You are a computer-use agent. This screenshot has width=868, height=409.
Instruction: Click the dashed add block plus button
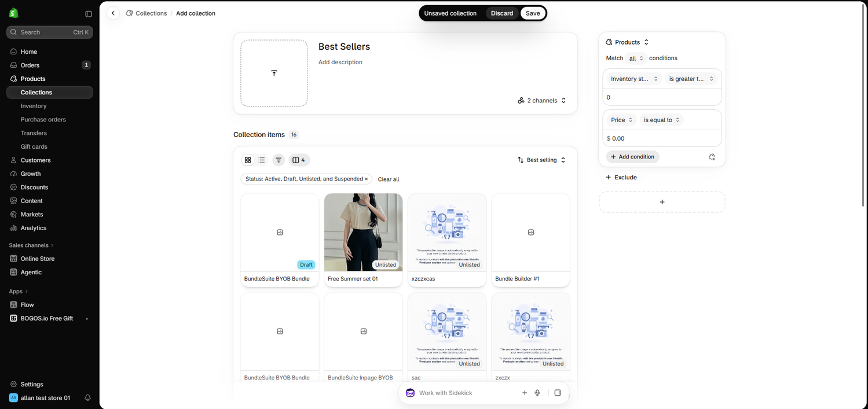click(662, 202)
